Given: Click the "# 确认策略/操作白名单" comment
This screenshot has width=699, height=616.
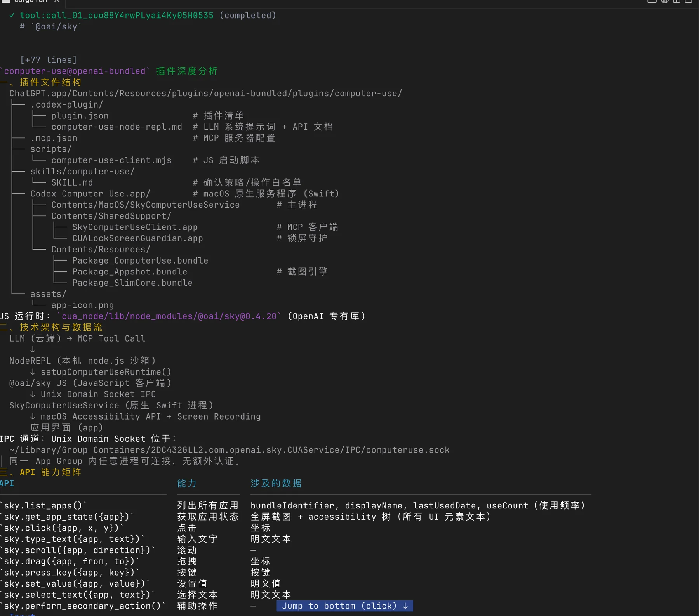Looking at the screenshot, I should 247,182.
